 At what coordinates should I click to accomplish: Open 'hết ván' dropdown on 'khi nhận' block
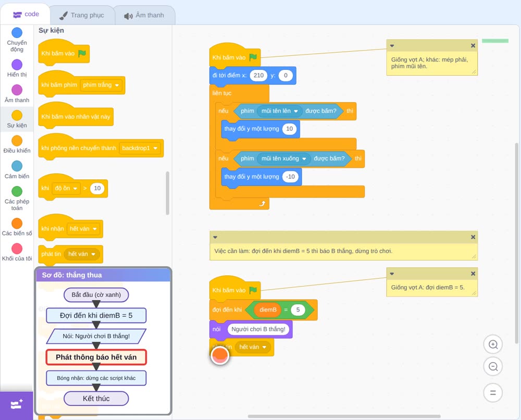83,229
